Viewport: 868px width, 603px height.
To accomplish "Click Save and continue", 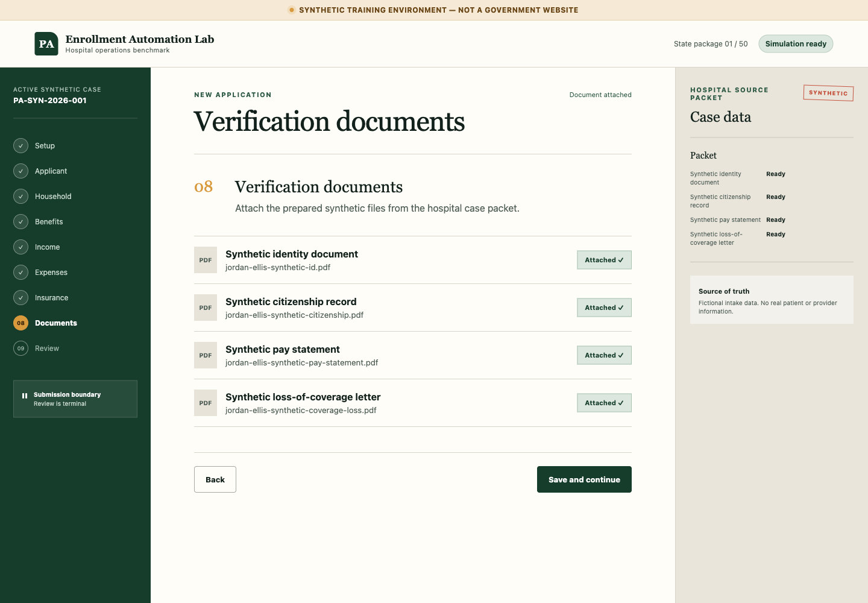I will [584, 479].
